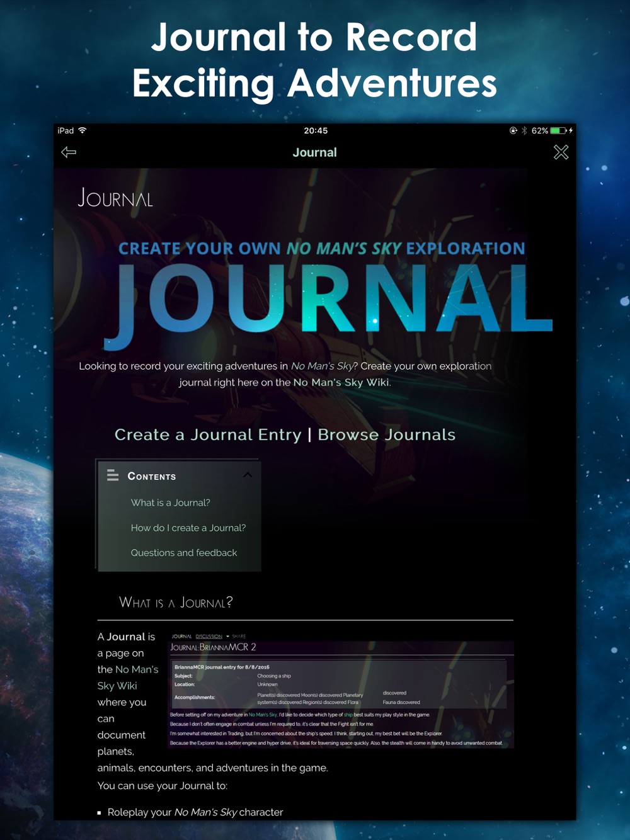
Task: Tap the What is a Journal? heading
Action: tap(176, 603)
